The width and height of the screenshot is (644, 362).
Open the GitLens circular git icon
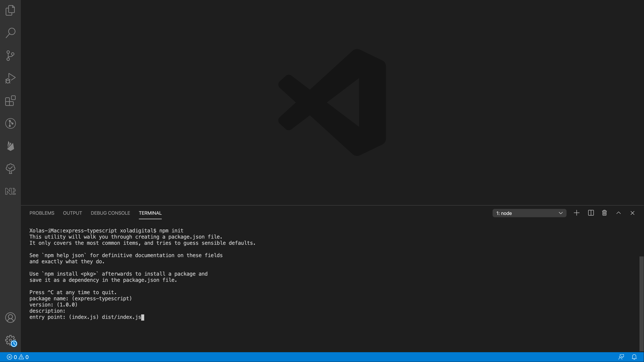coord(10,123)
